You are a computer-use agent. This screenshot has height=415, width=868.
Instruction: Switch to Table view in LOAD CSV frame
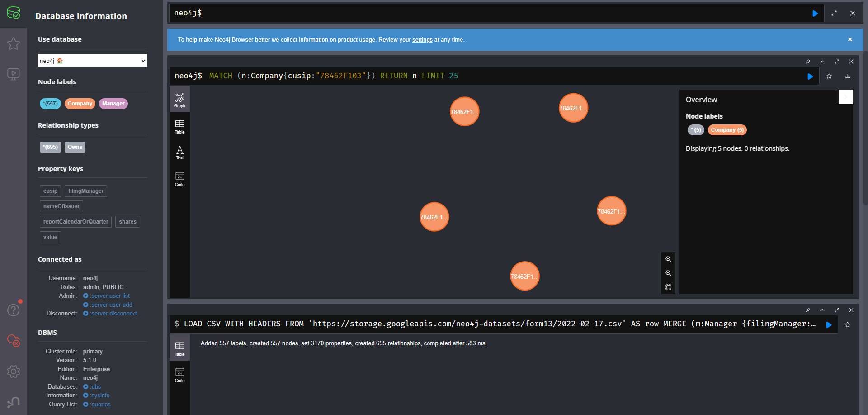[x=180, y=349]
